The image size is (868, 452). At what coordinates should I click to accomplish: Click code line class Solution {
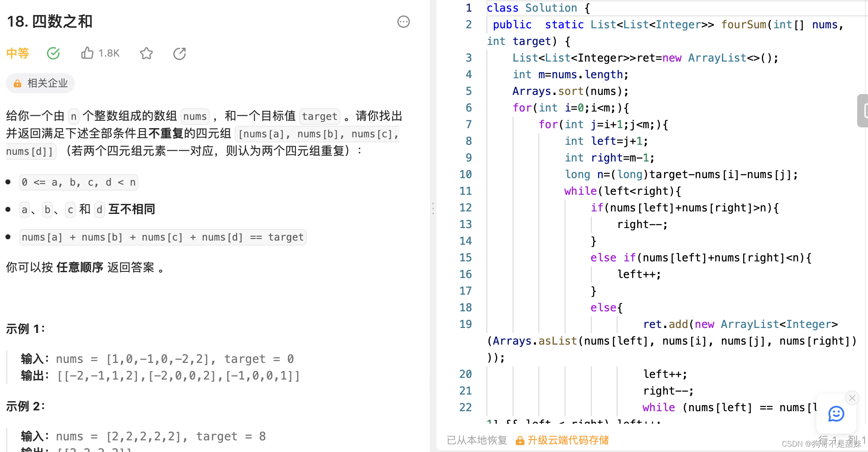538,8
